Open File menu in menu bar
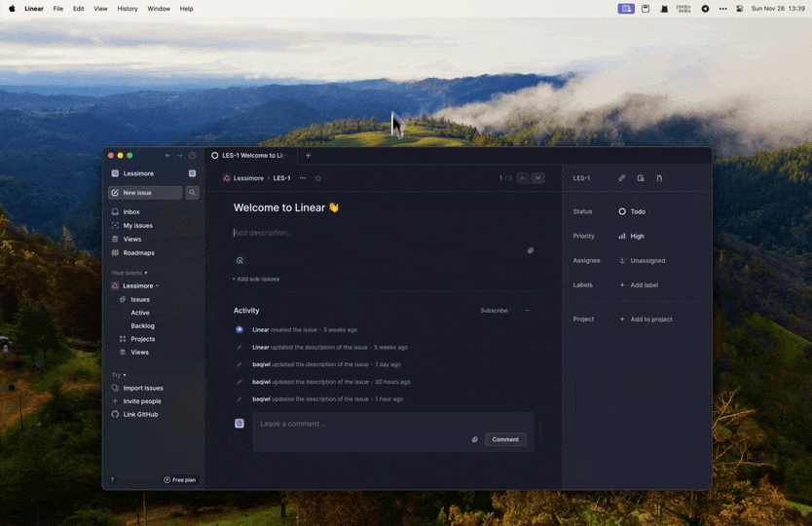Viewport: 812px width, 526px height. [58, 9]
